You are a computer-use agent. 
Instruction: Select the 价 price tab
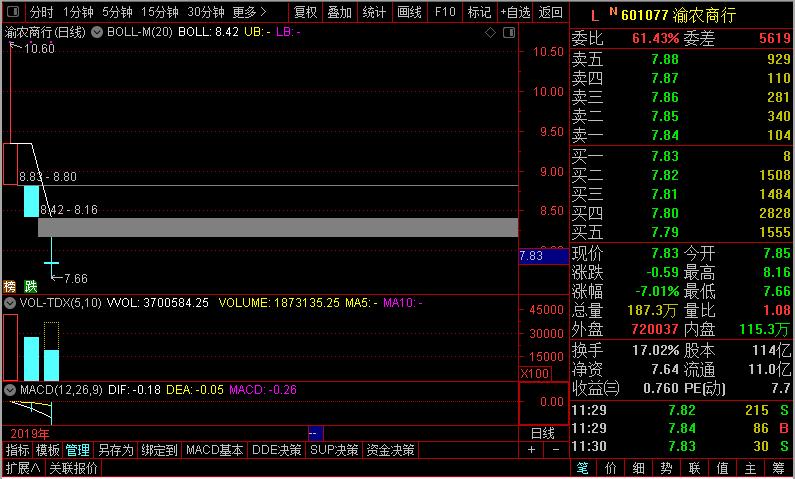pyautogui.click(x=610, y=468)
